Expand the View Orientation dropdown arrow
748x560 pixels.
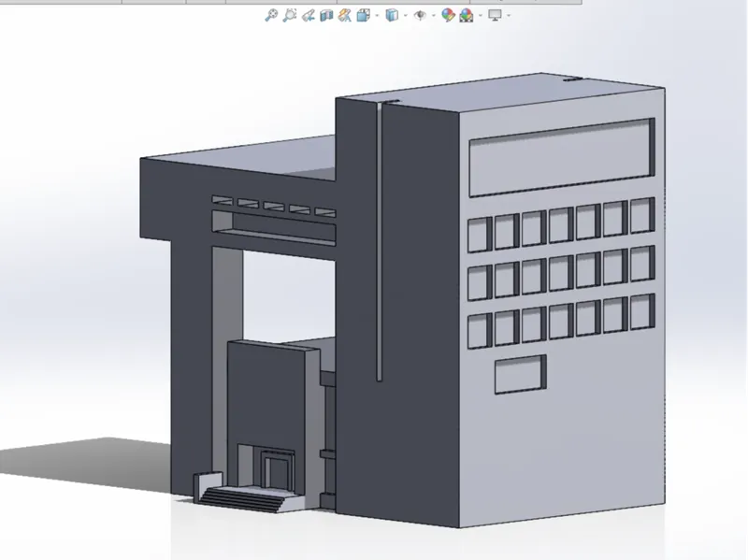tap(375, 16)
